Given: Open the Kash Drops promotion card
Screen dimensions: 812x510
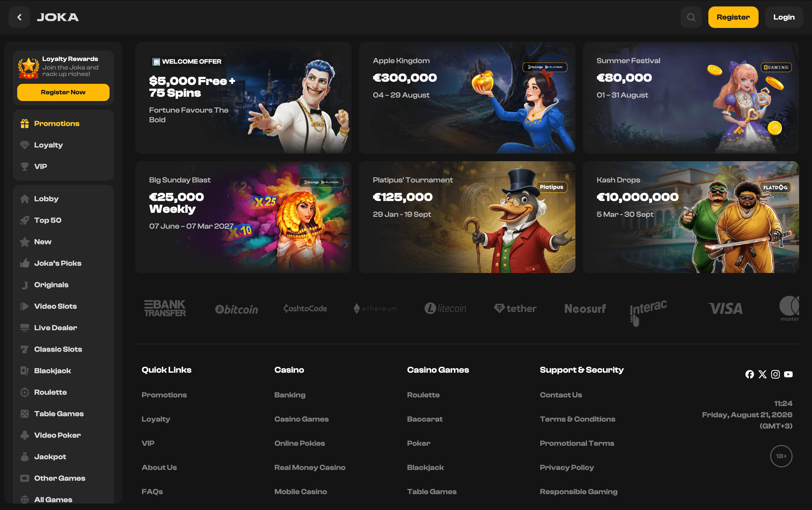Looking at the screenshot, I should pos(691,217).
